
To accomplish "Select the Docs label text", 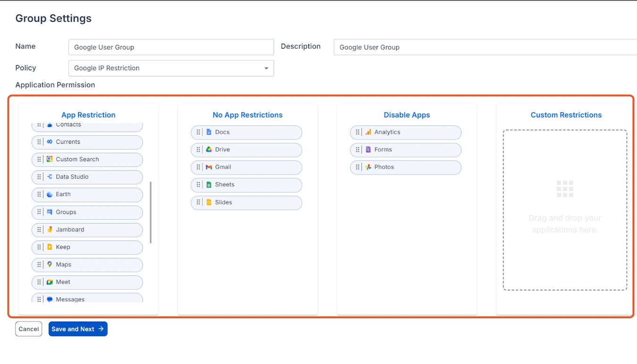I will (x=222, y=132).
